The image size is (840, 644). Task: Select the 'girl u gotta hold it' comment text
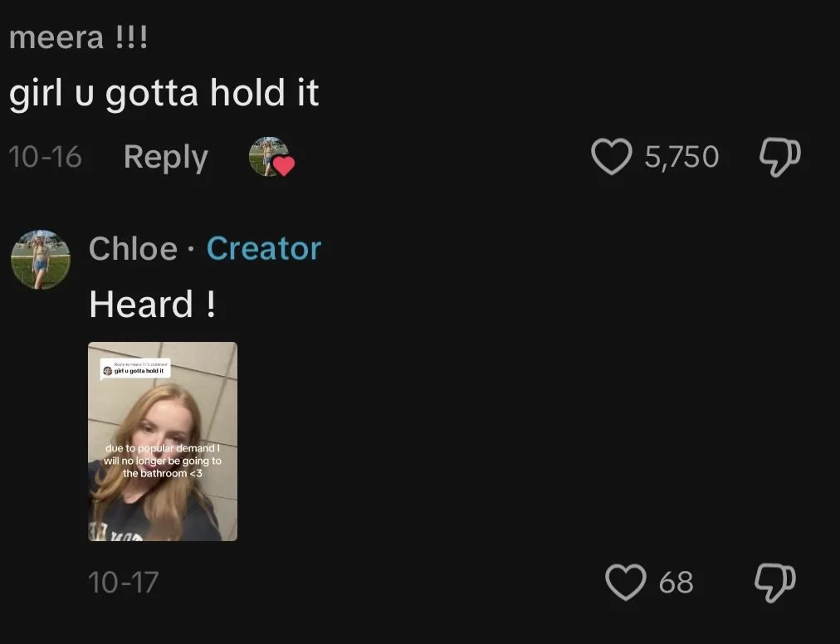coord(164,93)
